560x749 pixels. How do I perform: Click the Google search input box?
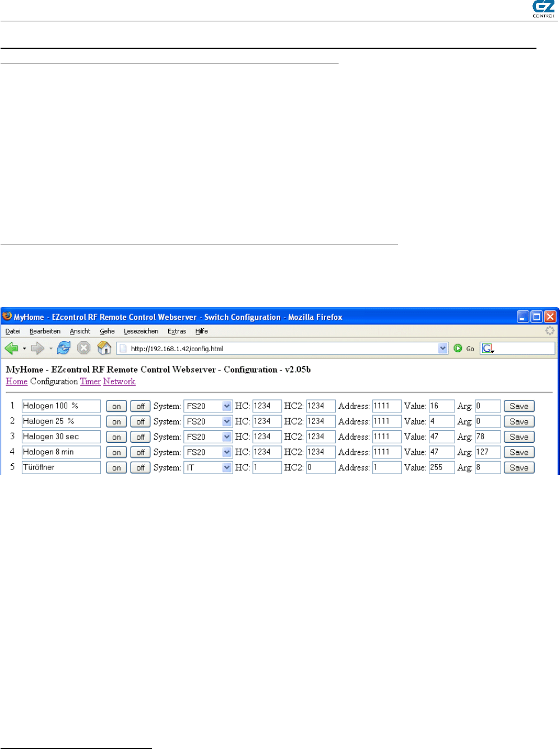(x=525, y=348)
